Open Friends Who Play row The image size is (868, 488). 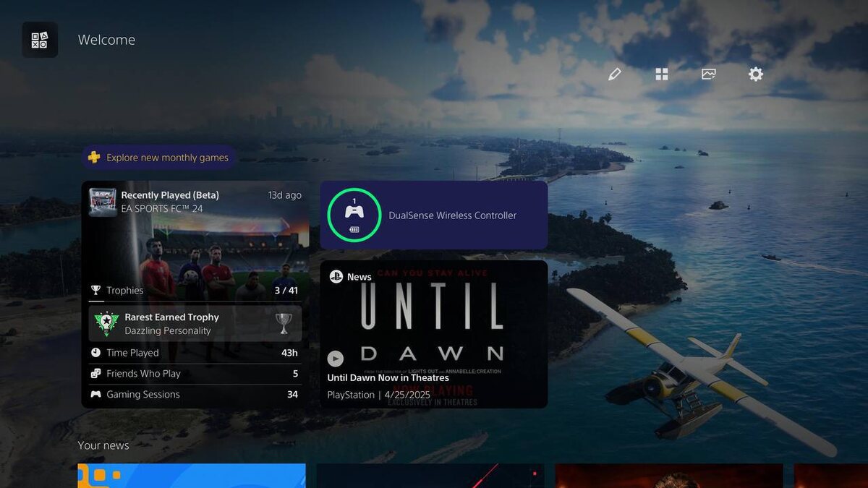[195, 374]
